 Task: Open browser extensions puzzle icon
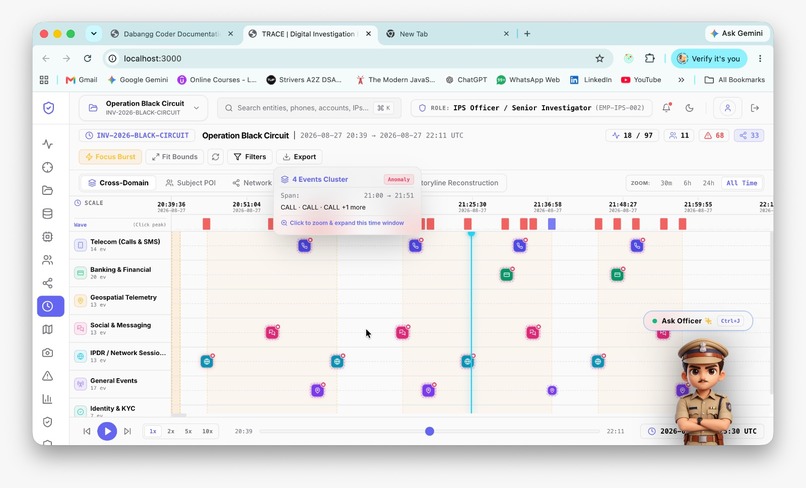pyautogui.click(x=650, y=59)
